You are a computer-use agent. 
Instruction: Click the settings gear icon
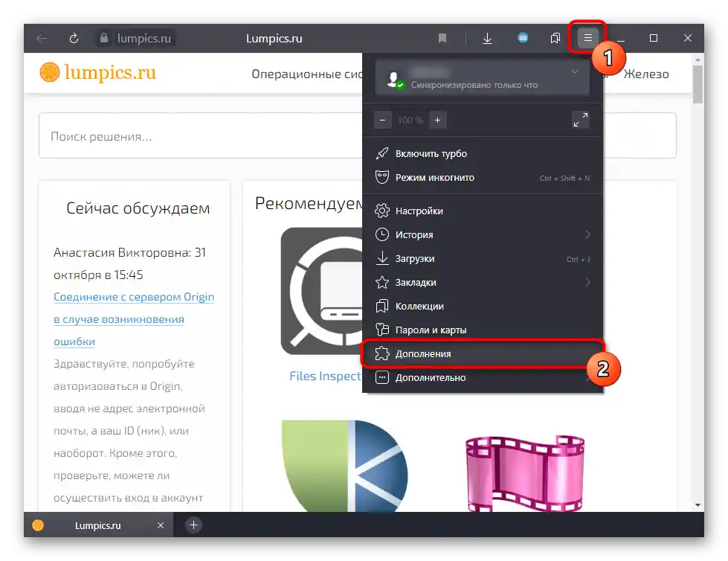(382, 211)
